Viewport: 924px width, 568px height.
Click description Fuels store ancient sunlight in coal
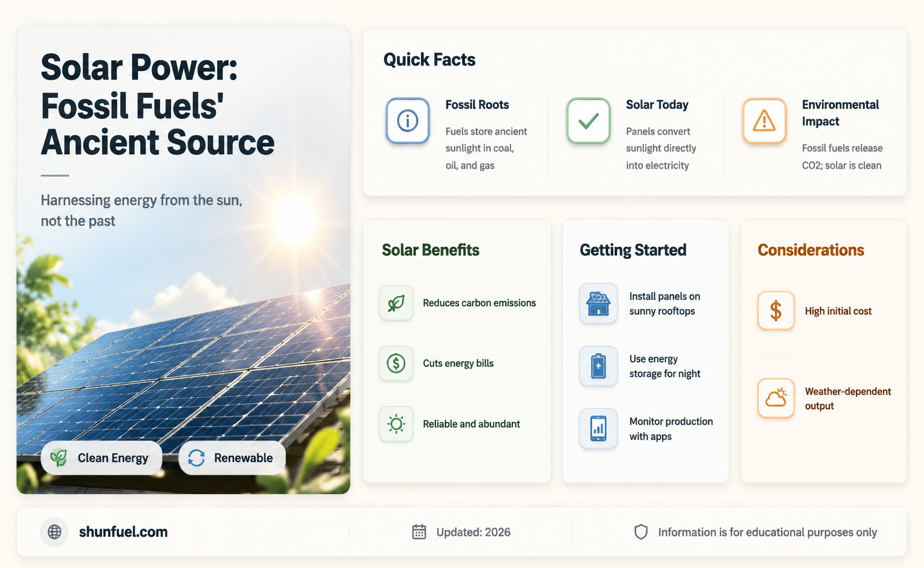pyautogui.click(x=486, y=149)
